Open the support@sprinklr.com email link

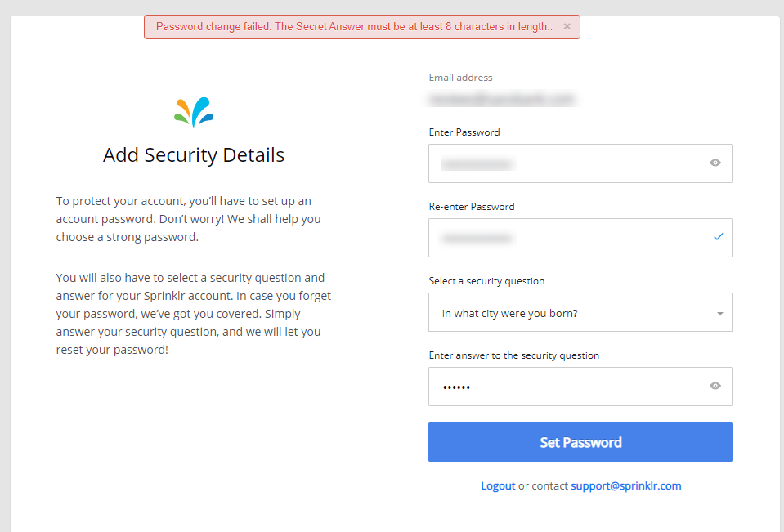tap(626, 486)
